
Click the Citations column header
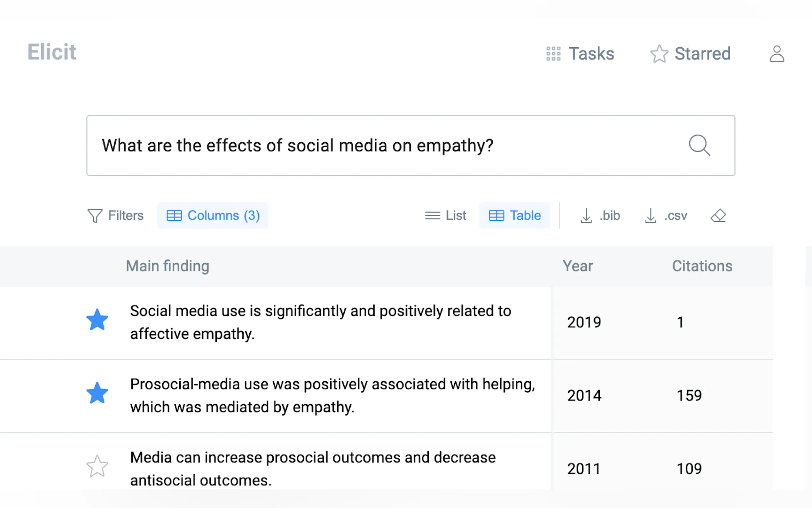pyautogui.click(x=702, y=266)
